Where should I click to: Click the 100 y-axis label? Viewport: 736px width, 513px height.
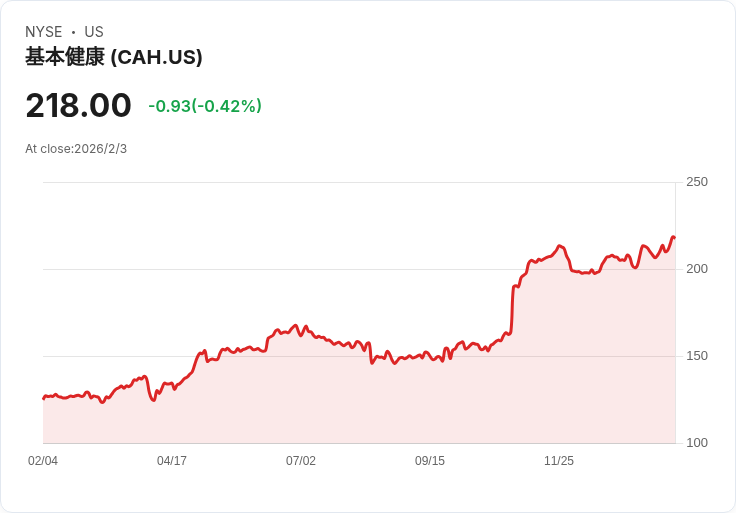[697, 443]
